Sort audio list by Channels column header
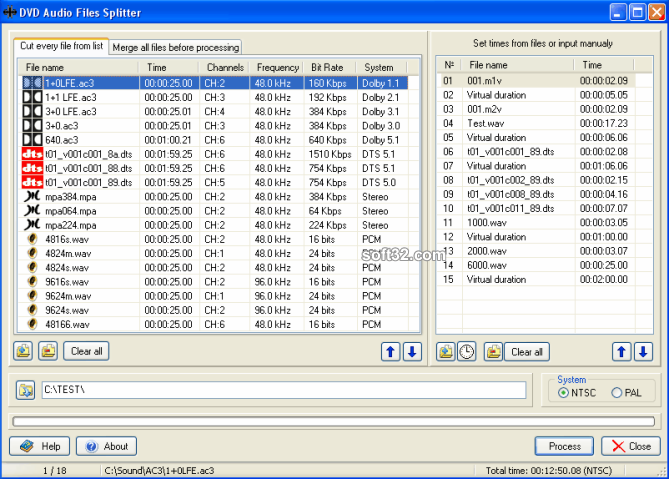 (x=224, y=67)
